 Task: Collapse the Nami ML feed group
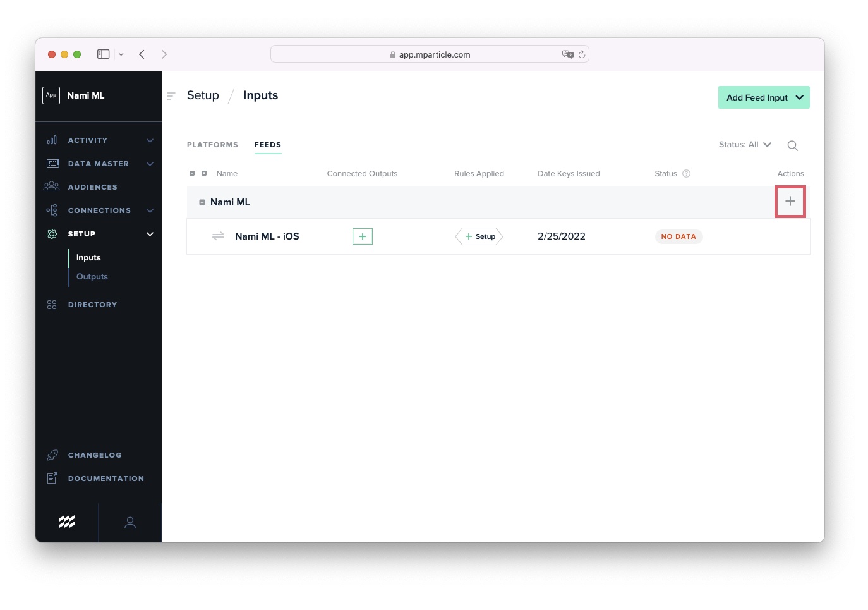click(x=202, y=202)
